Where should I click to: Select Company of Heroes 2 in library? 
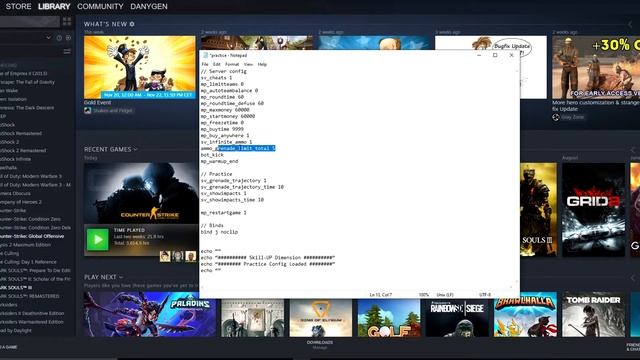click(21, 202)
